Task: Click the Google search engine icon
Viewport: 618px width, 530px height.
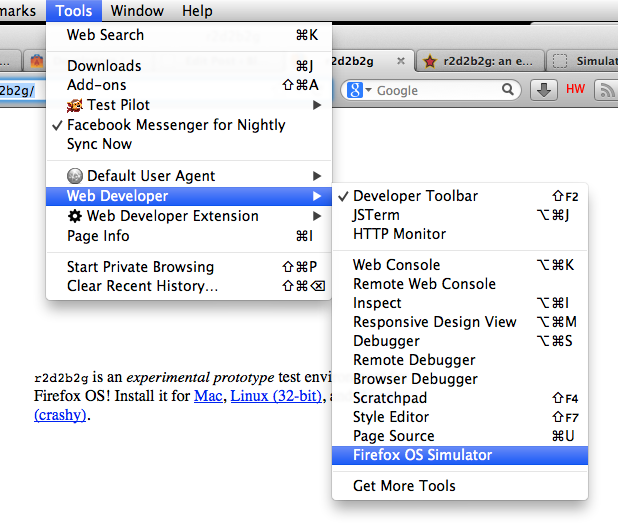Action: pyautogui.click(x=354, y=90)
